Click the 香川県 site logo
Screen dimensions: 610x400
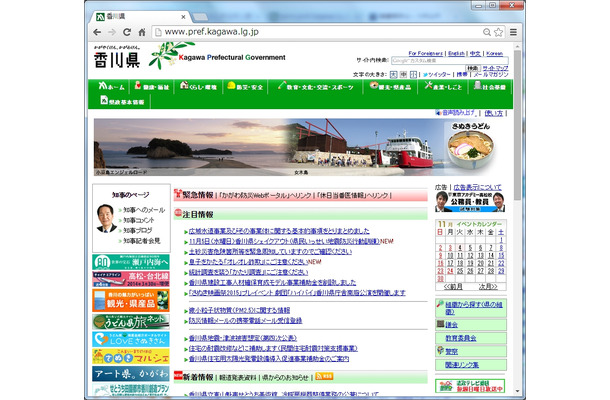117,57
